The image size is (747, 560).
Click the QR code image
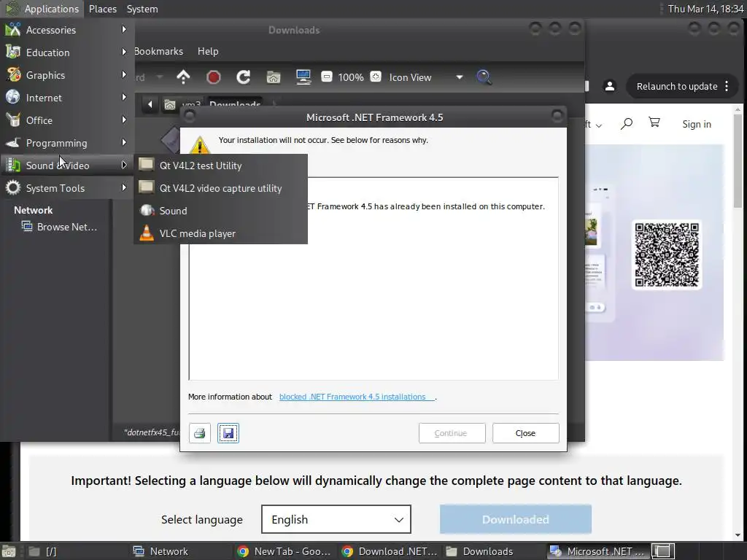click(x=667, y=254)
